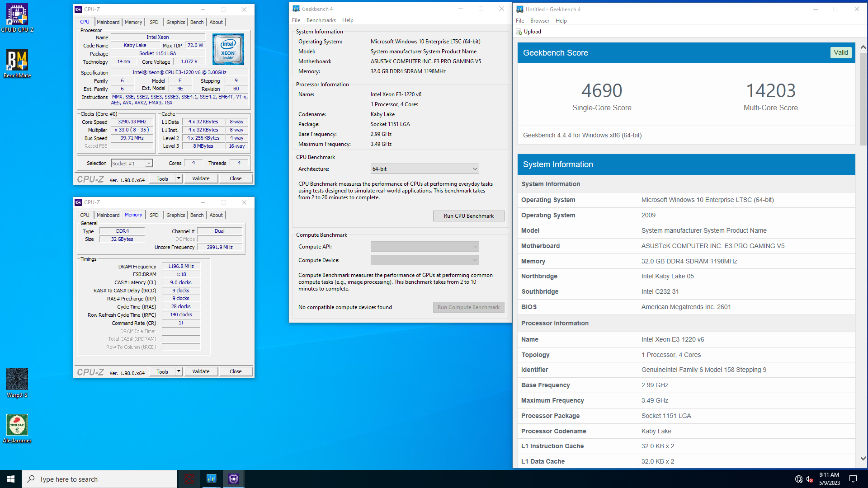The width and height of the screenshot is (868, 488).
Task: Click Validate in the top CPU-Z window
Action: (201, 178)
